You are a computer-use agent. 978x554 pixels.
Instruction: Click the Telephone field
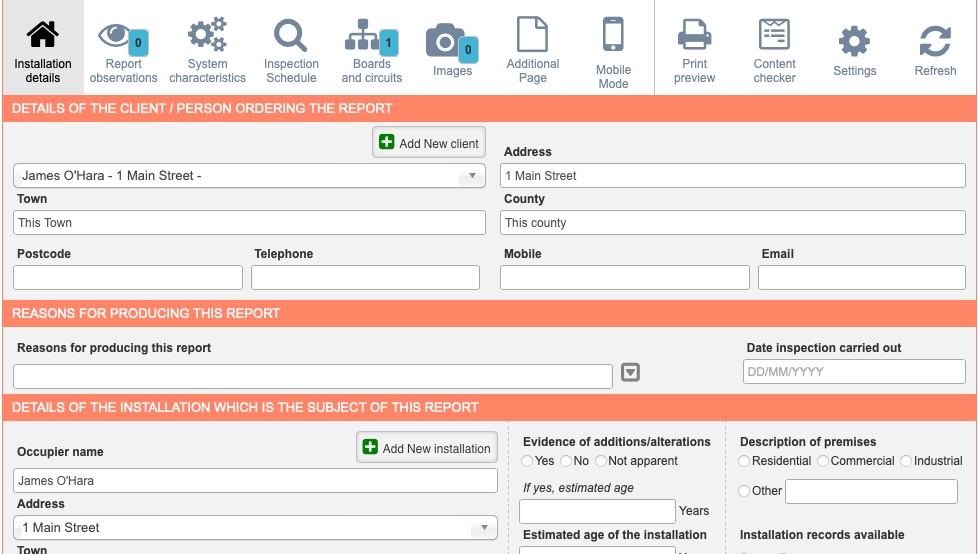(x=366, y=278)
